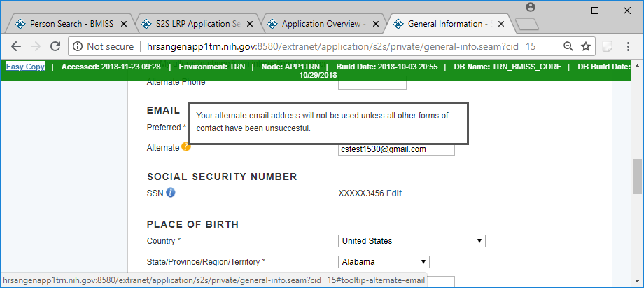Expand the State/Province dropdown showing Alabama
Viewport: 644px width, 288px height.
click(x=384, y=262)
